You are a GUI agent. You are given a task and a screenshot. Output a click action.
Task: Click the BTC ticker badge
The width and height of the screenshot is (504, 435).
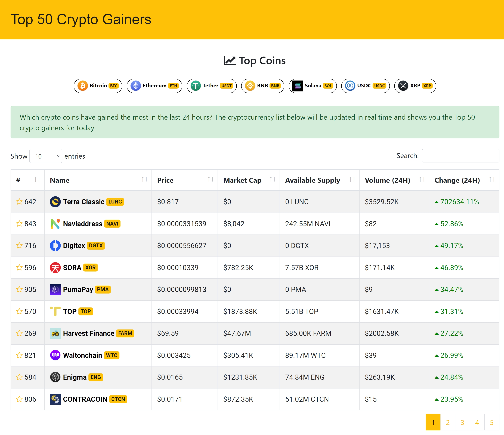point(114,86)
